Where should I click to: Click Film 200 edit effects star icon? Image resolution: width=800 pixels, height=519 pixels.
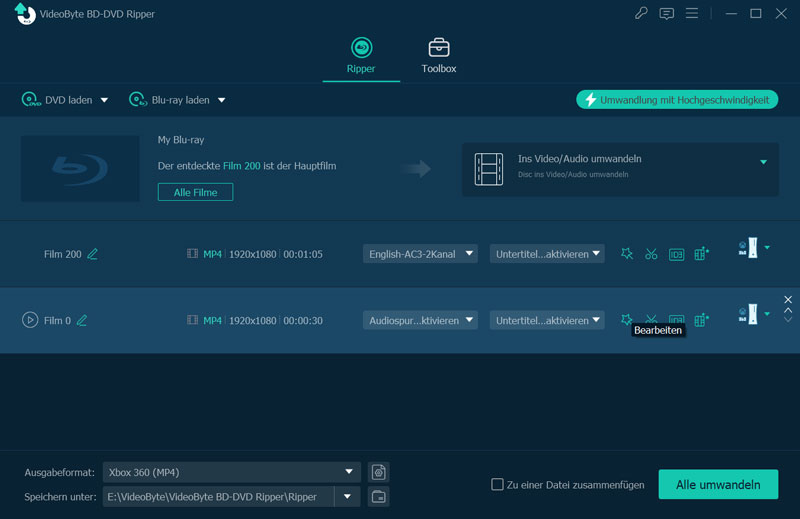click(627, 254)
